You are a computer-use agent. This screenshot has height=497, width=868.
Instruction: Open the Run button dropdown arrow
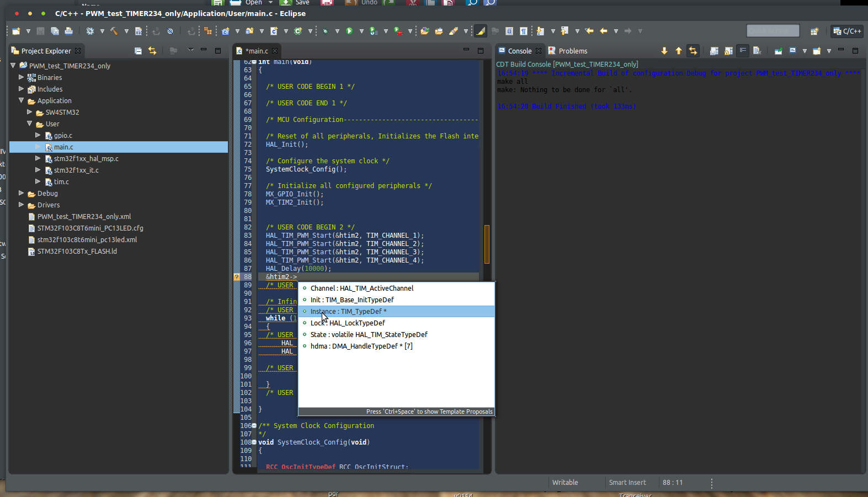pyautogui.click(x=361, y=31)
